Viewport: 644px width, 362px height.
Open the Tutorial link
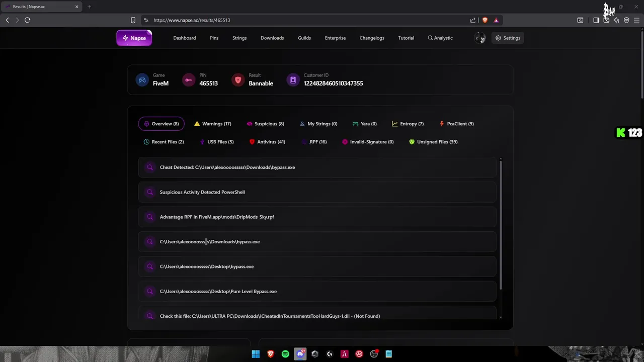(x=406, y=38)
